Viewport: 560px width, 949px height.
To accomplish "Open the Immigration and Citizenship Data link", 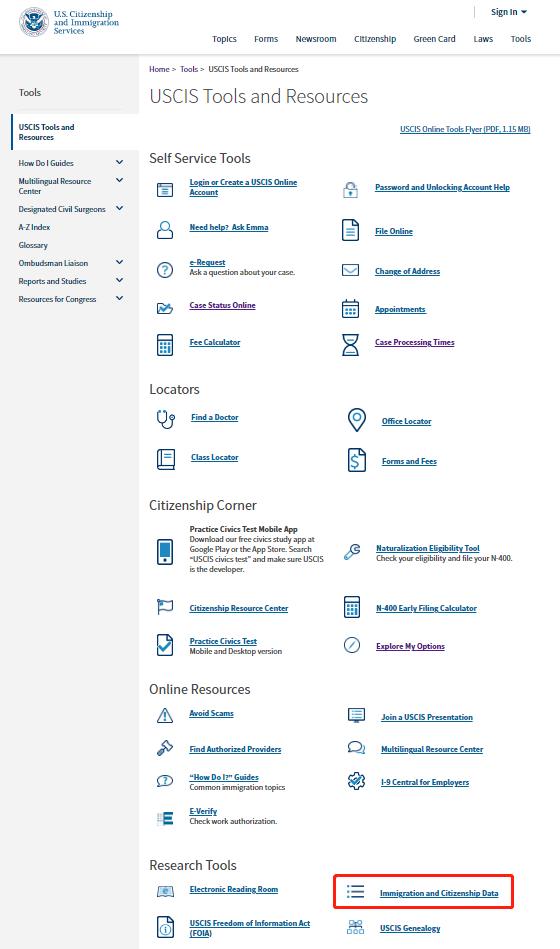I will pyautogui.click(x=439, y=893).
